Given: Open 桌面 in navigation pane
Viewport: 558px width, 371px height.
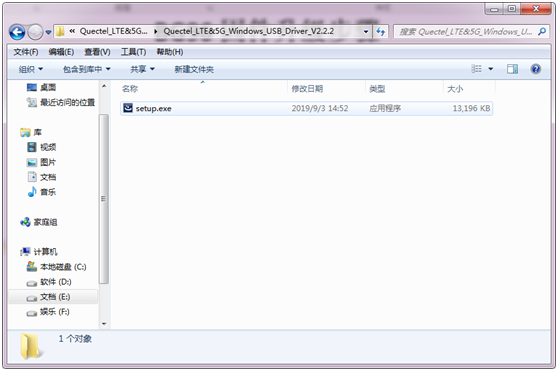Looking at the screenshot, I should (x=48, y=87).
